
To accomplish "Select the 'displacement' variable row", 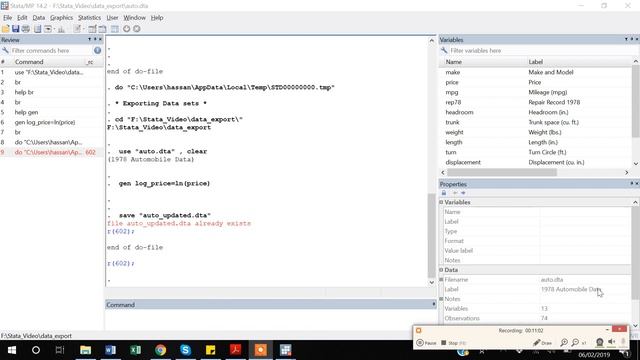I will tap(535, 162).
